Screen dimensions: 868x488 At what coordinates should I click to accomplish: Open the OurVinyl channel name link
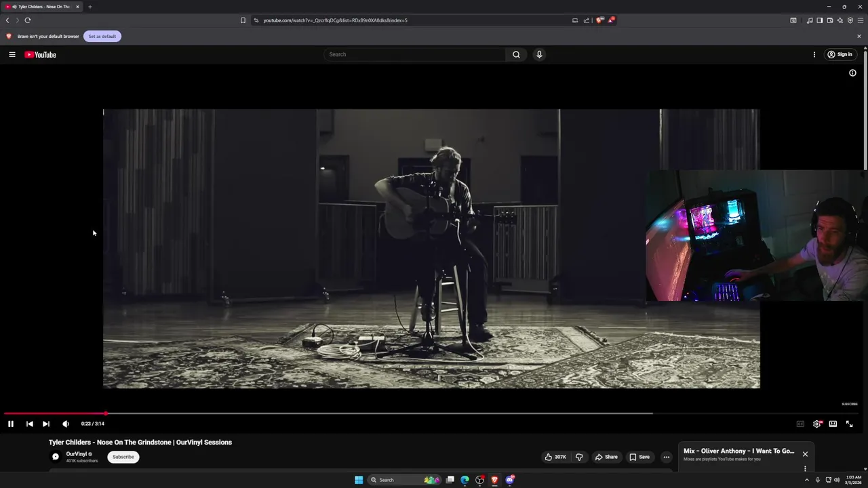click(77, 454)
